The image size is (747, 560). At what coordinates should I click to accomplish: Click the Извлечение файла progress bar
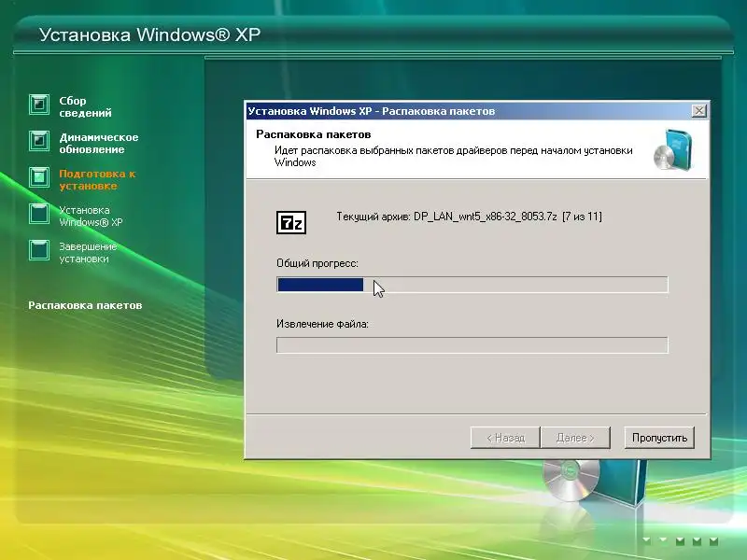[472, 345]
